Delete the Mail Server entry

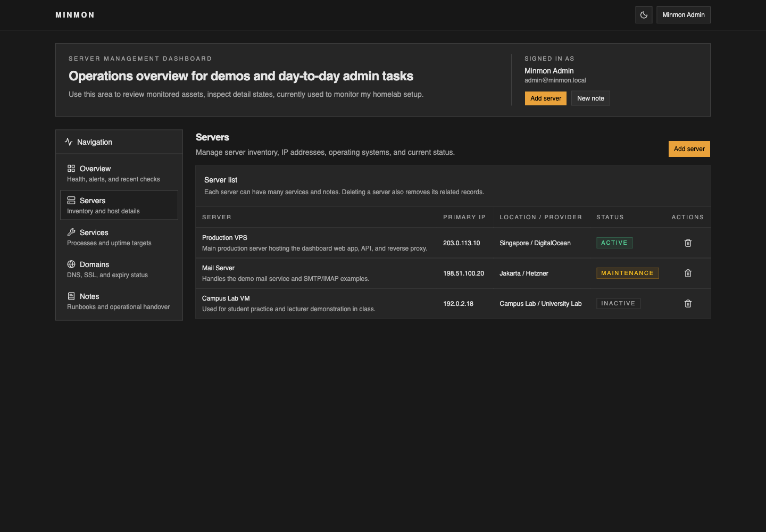(x=688, y=273)
